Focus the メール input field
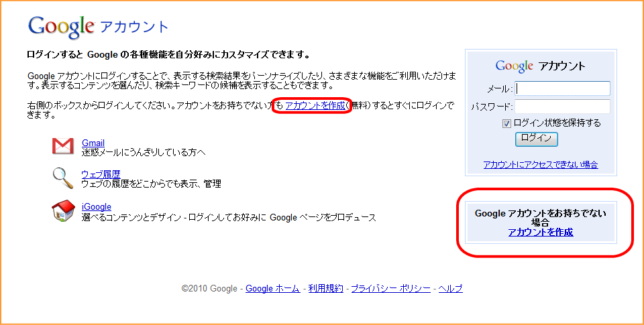The image size is (644, 325). 562,88
